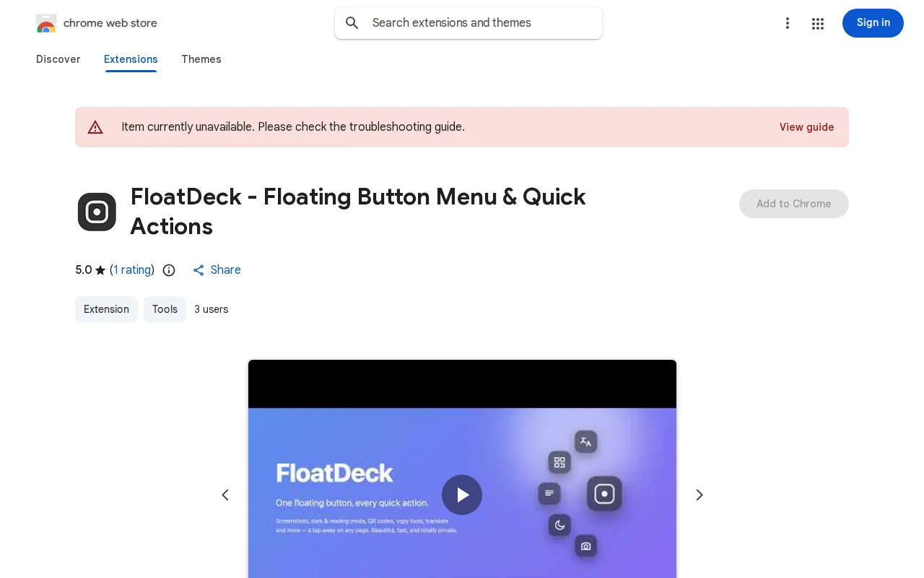Screen dimensions: 924x578
Task: Click the Tools category chip
Action: coord(165,309)
